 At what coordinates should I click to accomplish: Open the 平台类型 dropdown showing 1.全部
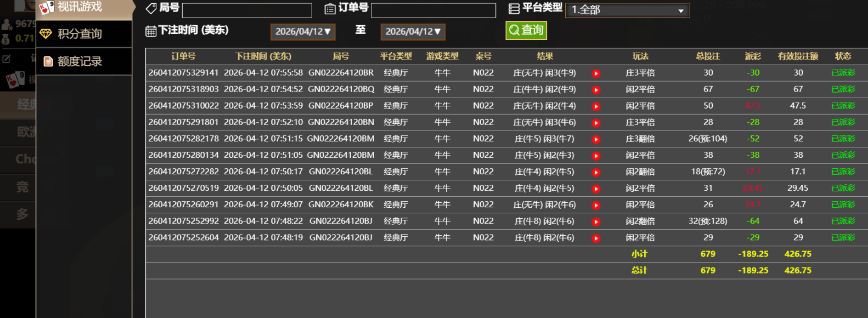(627, 10)
